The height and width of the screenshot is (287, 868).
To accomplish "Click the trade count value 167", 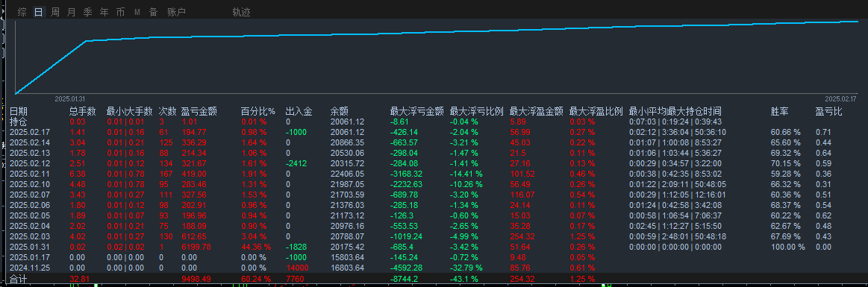I will [x=166, y=174].
